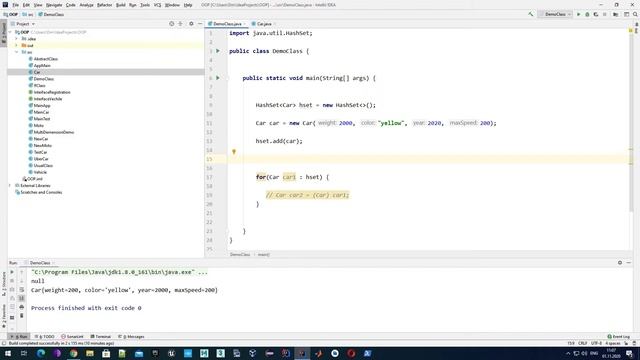Collapse the OOP project root node
The image size is (640, 360).
(x=11, y=32)
